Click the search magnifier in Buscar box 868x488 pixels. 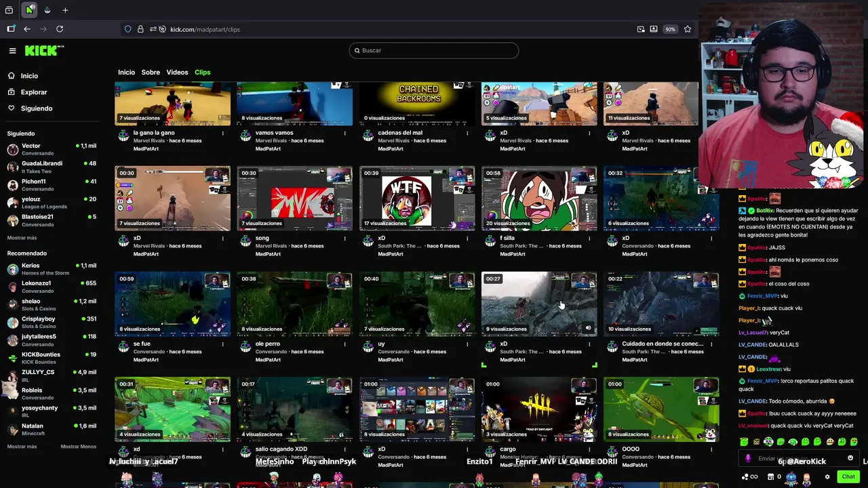tap(357, 50)
